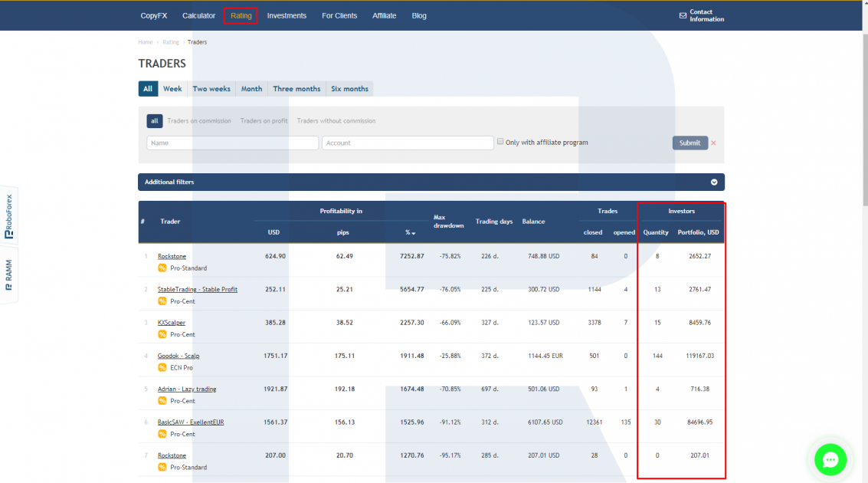This screenshot has width=868, height=483.
Task: Open the Adrian - Lazy trading link
Action: coord(187,389)
